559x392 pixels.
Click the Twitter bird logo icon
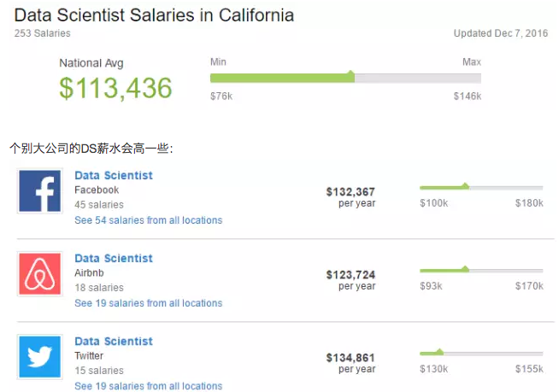pos(39,356)
